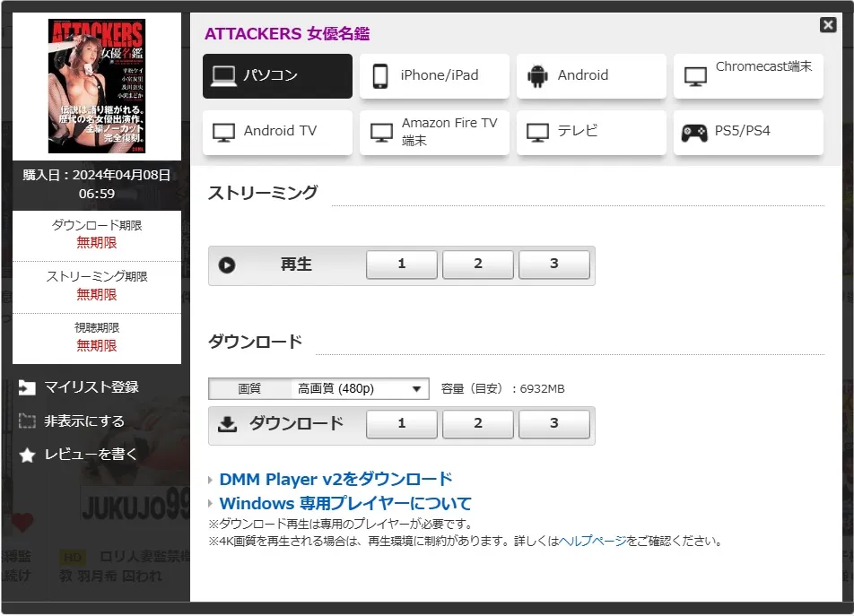Click the 視聴期限 label
Viewport: 854px width, 616px height.
[x=97, y=327]
